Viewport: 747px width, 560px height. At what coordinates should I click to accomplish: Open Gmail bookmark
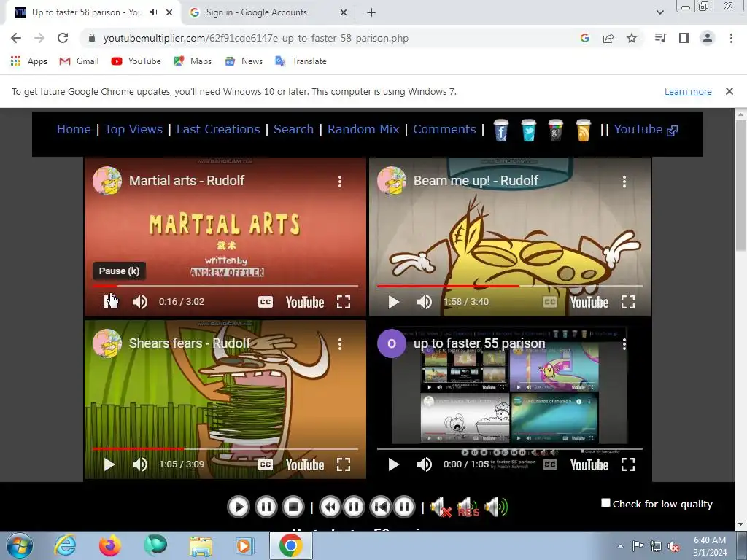[x=79, y=61]
